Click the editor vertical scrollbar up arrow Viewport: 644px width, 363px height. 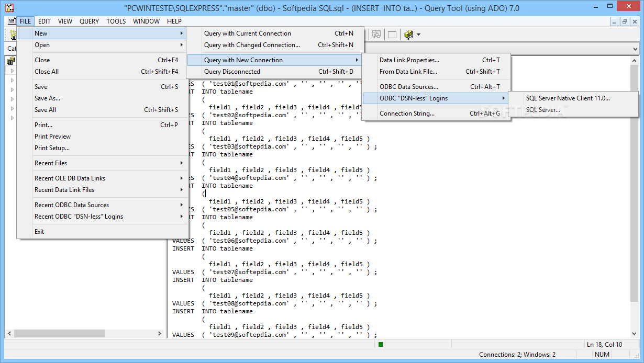(x=635, y=60)
